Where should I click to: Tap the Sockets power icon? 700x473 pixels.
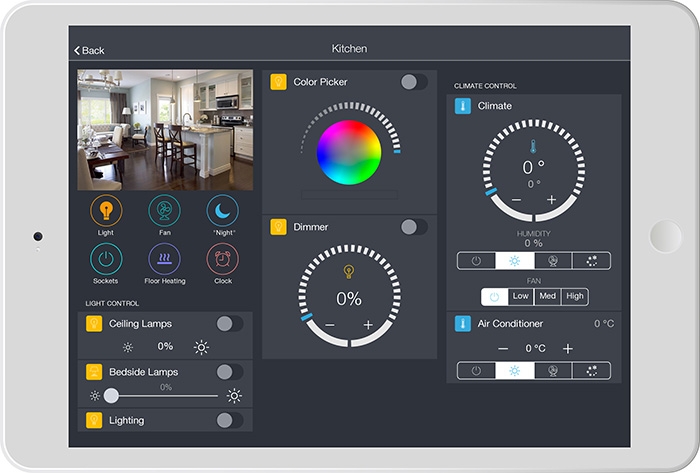click(106, 259)
